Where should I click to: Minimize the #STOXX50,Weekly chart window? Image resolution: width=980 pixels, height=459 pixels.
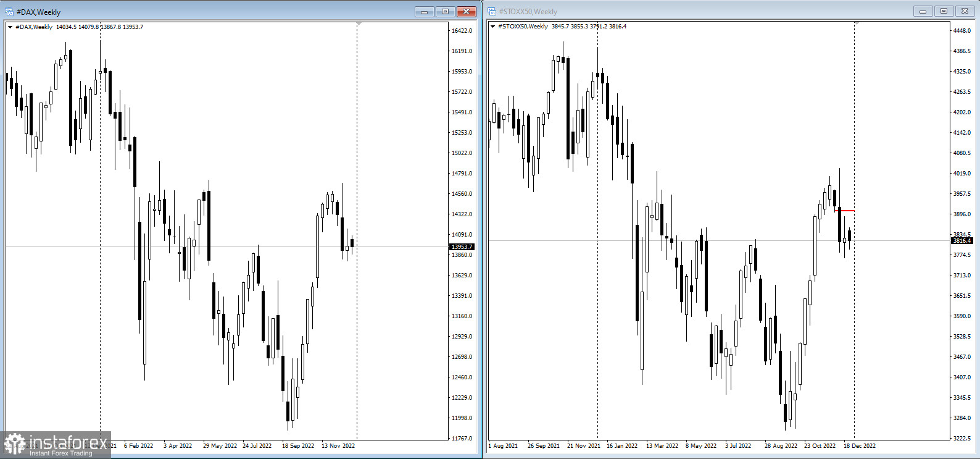click(923, 11)
